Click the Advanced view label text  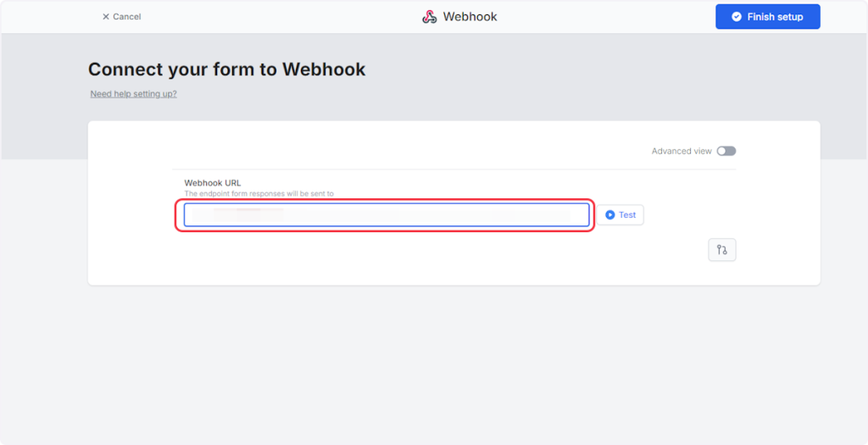tap(682, 151)
